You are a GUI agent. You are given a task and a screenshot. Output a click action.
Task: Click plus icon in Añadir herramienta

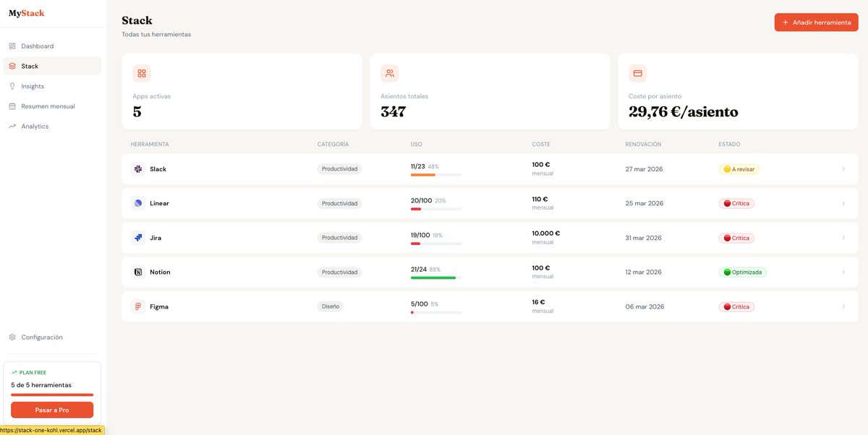point(786,22)
